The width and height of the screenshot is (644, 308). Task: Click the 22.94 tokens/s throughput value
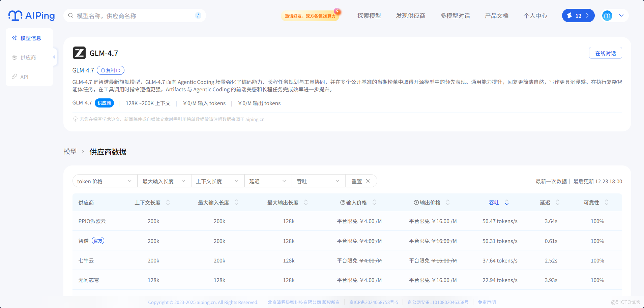point(500,280)
